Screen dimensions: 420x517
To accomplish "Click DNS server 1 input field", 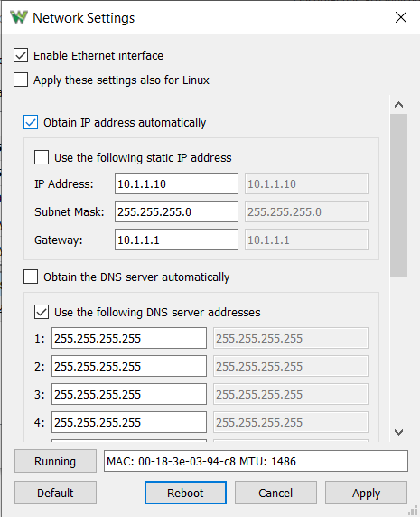I will [x=129, y=338].
